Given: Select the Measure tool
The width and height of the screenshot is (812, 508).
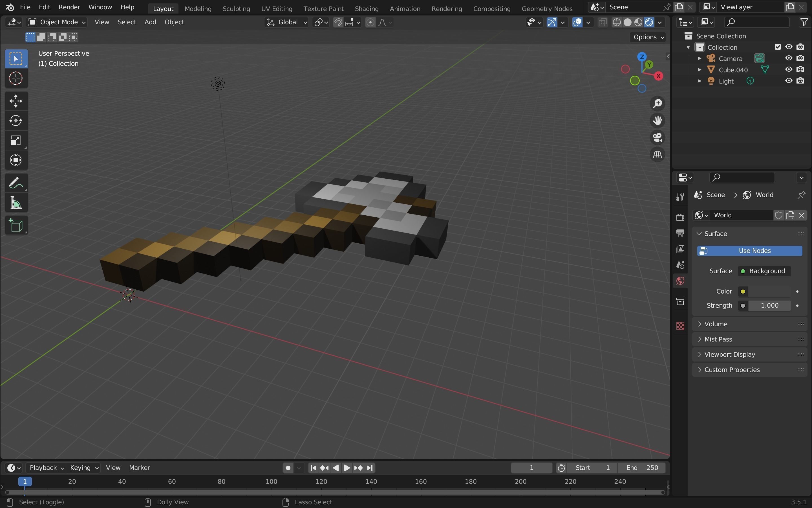Looking at the screenshot, I should [x=16, y=203].
